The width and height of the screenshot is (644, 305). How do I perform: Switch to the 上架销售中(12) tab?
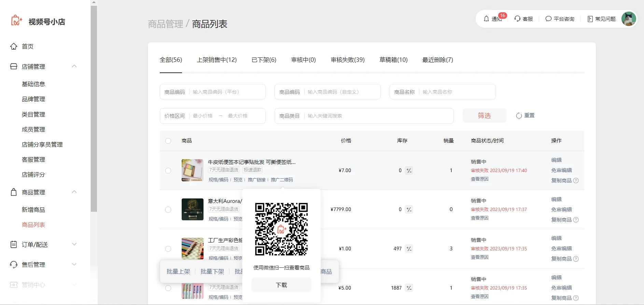click(217, 60)
